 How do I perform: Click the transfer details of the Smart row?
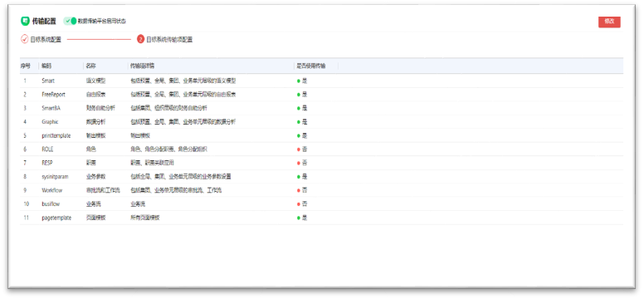183,81
